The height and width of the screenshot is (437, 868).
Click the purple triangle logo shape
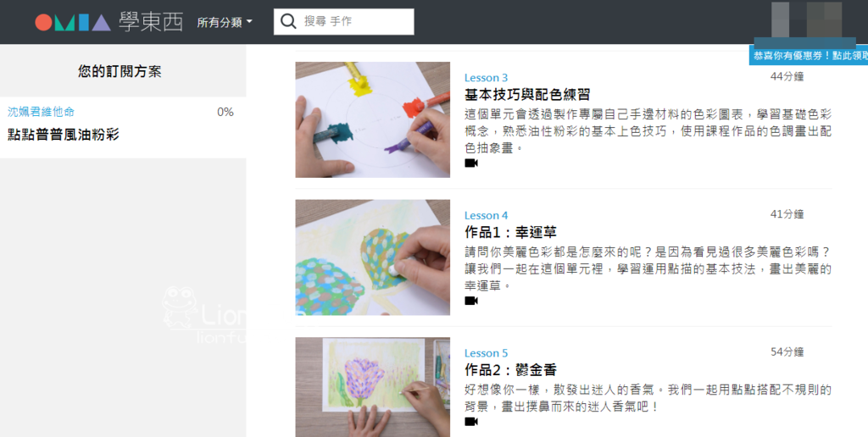coord(101,22)
